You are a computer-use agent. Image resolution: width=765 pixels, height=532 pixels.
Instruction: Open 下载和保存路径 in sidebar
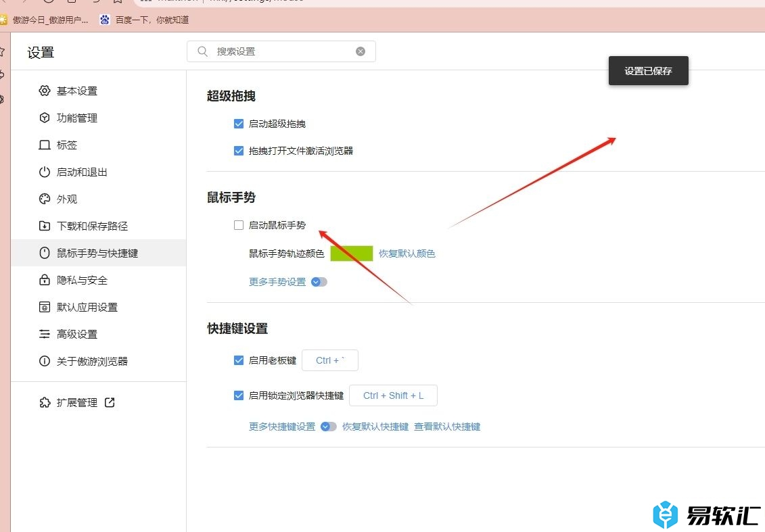[x=92, y=226]
